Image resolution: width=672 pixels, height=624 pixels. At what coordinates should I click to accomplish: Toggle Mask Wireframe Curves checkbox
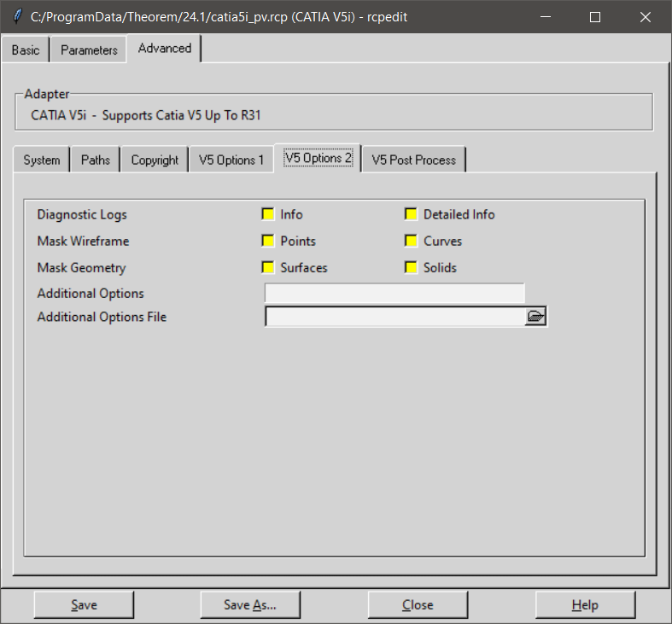click(x=411, y=241)
